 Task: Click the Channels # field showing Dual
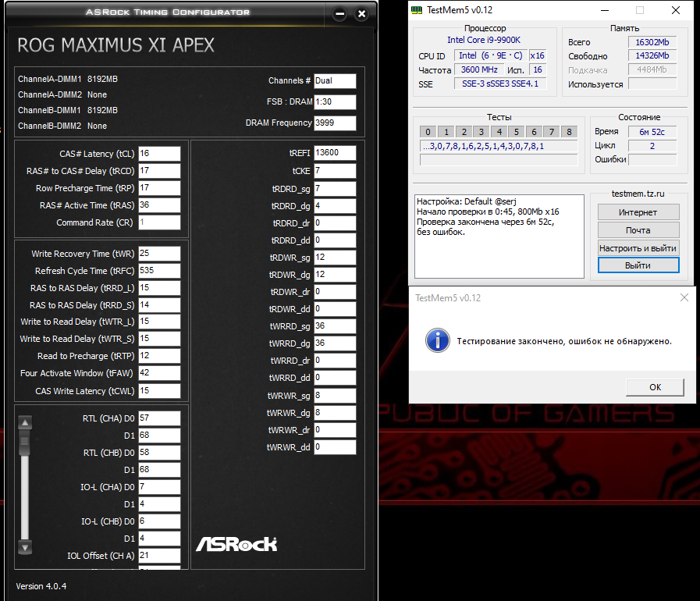click(x=335, y=81)
